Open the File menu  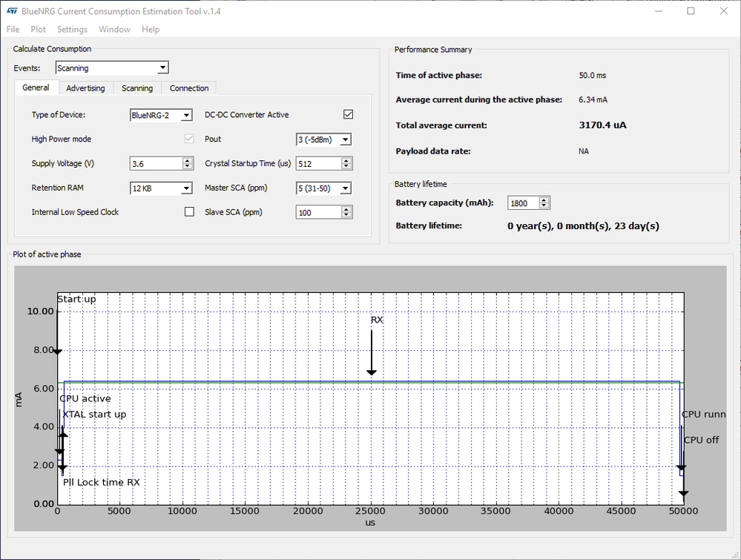[x=13, y=30]
